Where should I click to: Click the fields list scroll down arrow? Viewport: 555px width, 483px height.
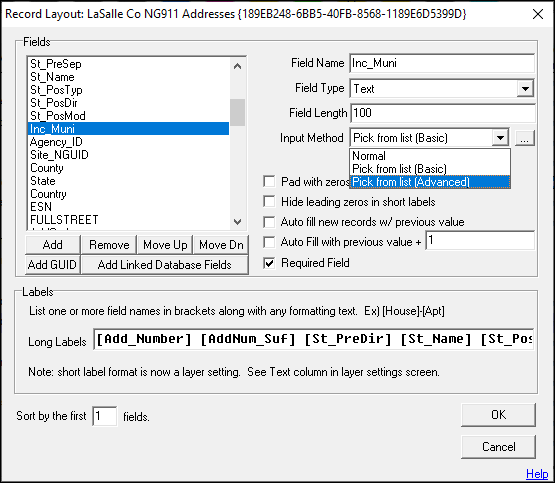point(238,222)
